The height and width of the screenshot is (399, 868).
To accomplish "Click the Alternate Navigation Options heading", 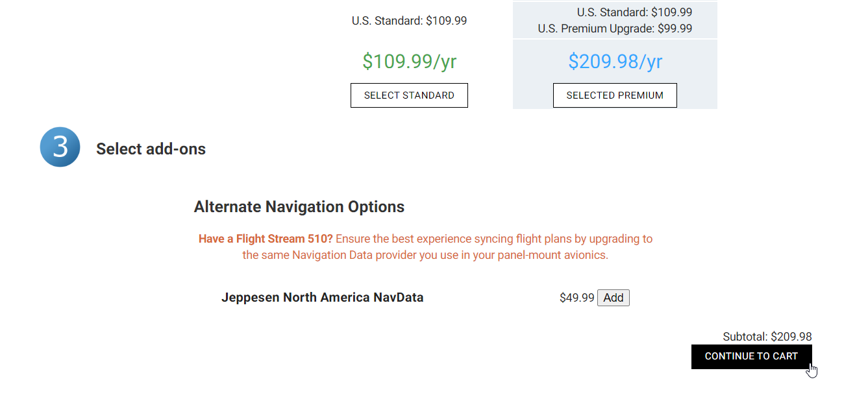I will 299,207.
